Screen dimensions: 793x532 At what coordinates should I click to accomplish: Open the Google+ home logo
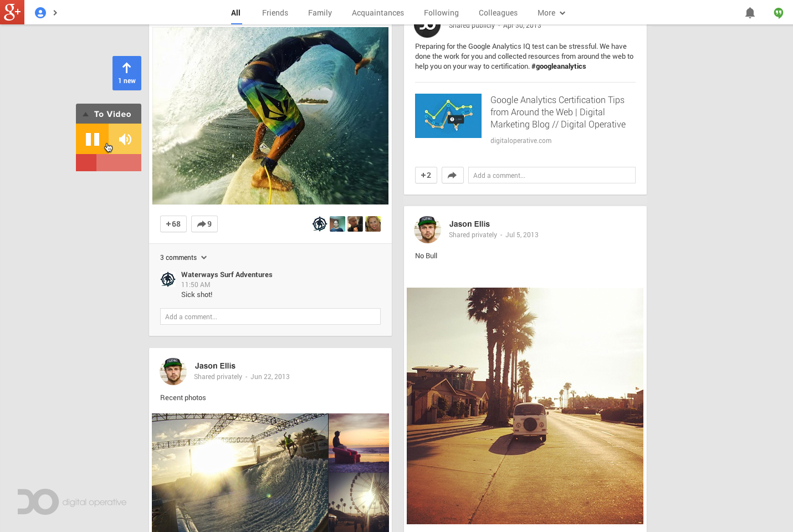click(x=12, y=12)
